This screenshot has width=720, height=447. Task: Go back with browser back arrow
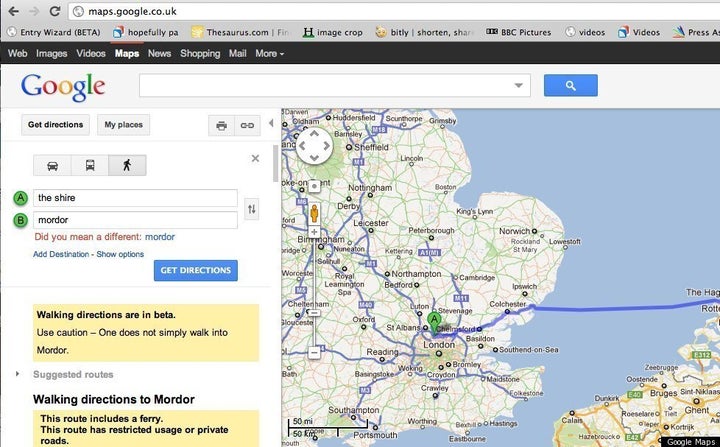13,11
